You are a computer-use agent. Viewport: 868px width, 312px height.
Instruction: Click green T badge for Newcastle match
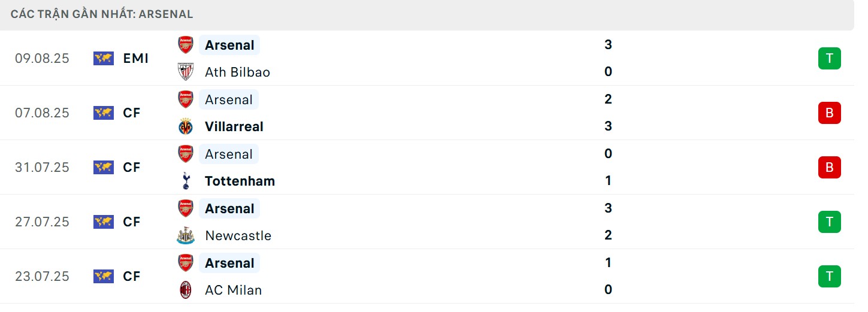tap(830, 222)
